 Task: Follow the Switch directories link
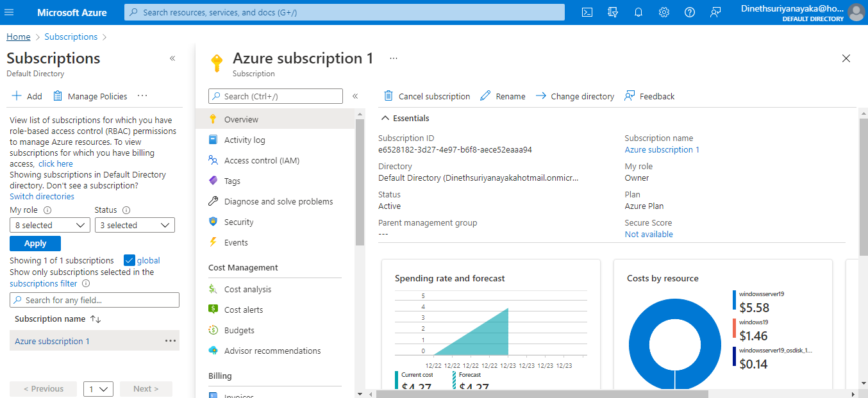click(x=42, y=196)
